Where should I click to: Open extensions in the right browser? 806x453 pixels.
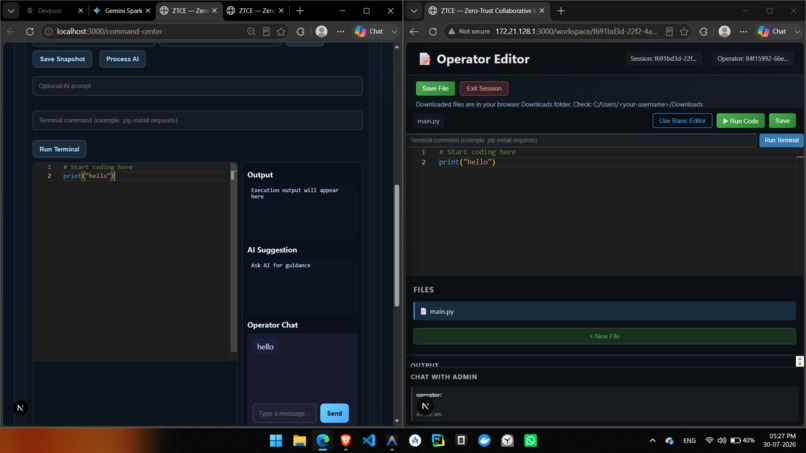(x=704, y=31)
